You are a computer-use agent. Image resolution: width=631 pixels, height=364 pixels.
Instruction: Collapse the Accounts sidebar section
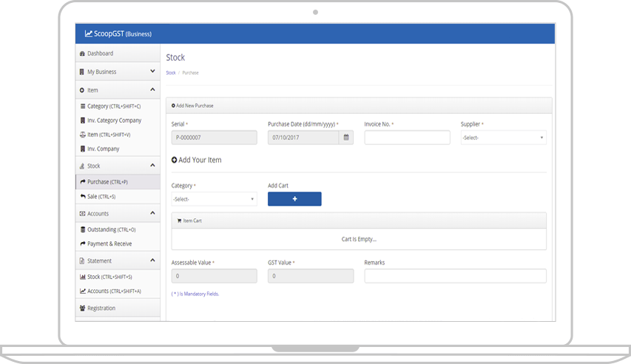tap(152, 214)
